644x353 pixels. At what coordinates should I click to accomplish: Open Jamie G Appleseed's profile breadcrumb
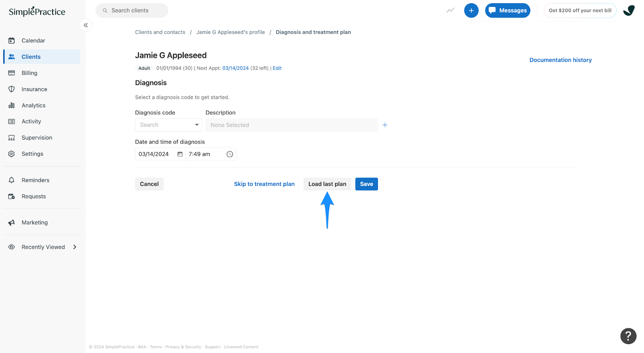pyautogui.click(x=231, y=32)
